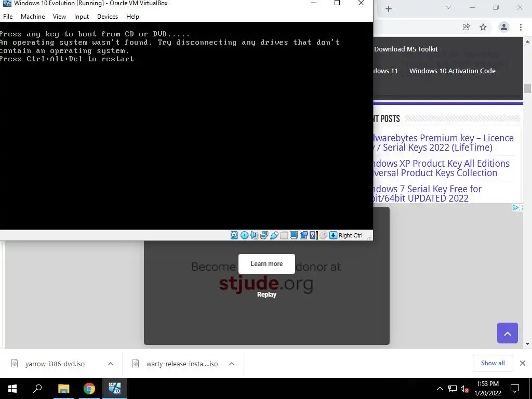Click the Learn more ad button

coord(267,263)
